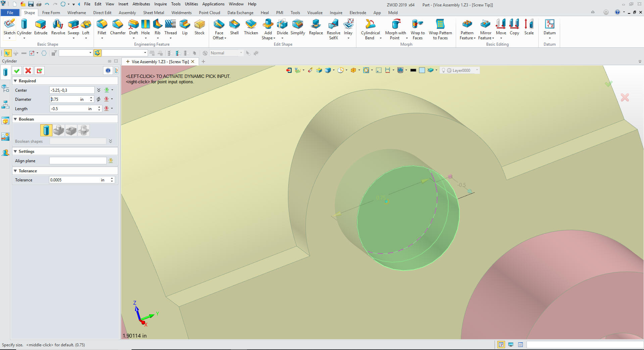Screen dimensions: 644x350
Task: Open Face Offset dropdown arrow
Action: (225, 38)
